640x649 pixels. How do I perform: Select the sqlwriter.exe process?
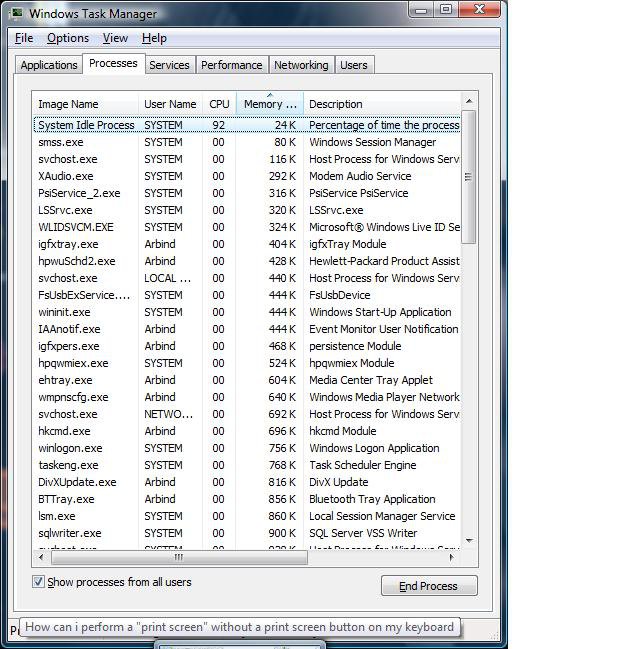point(247,532)
